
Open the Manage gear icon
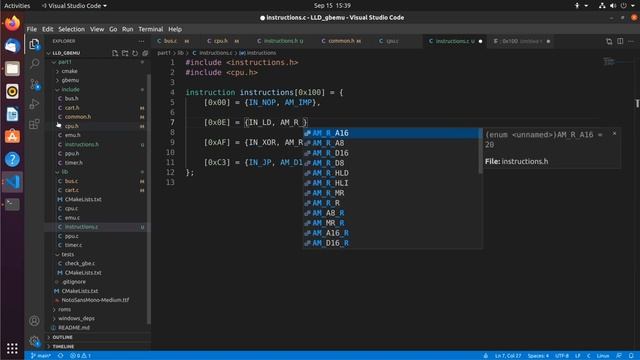coord(35,341)
